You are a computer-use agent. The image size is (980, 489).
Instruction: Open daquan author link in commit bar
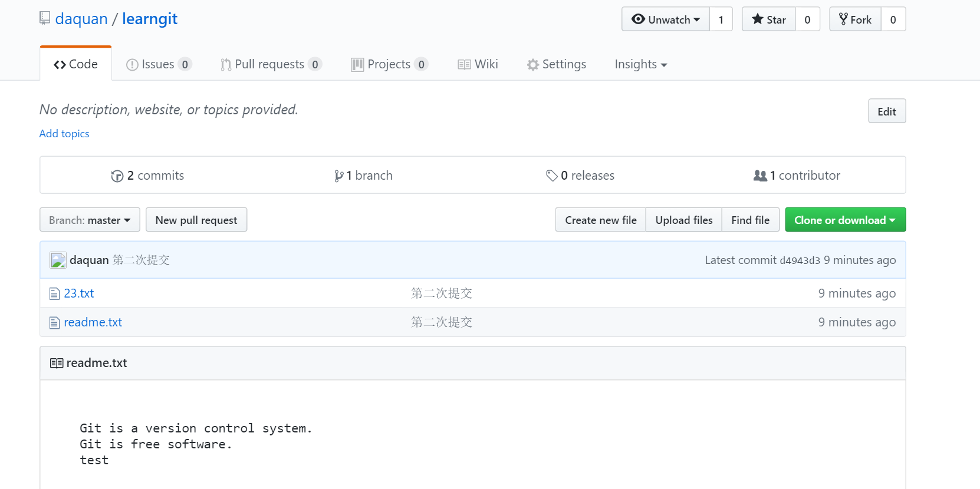pyautogui.click(x=89, y=260)
